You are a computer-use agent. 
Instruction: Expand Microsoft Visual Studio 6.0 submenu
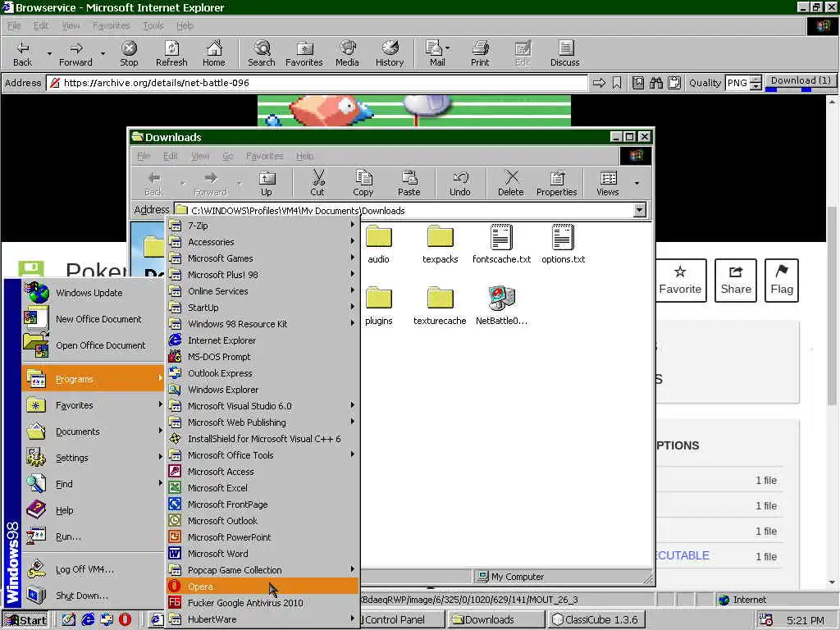262,406
